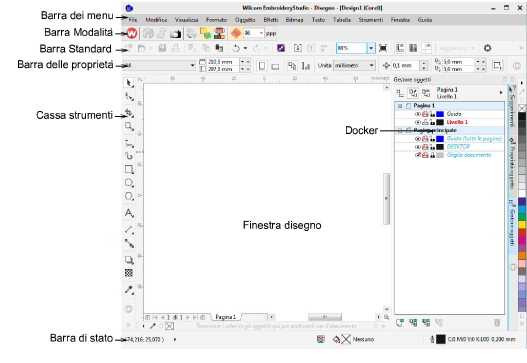527x363 pixels.
Task: Click New Layer icon at Object Manager bottom
Action: pyautogui.click(x=400, y=323)
